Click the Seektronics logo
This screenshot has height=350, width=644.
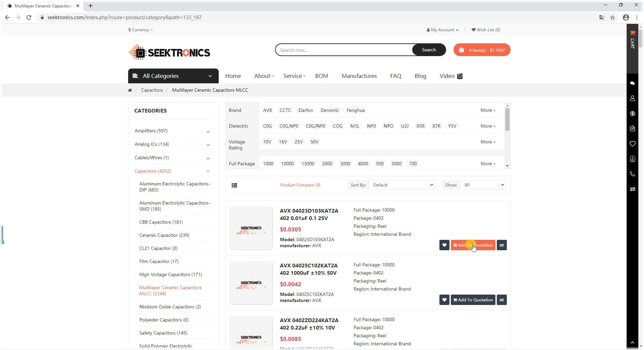[x=169, y=52]
